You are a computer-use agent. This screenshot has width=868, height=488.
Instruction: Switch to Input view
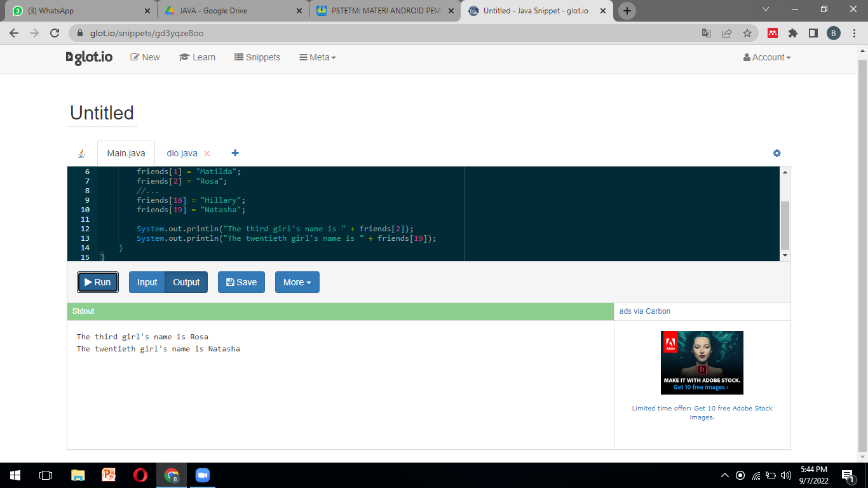click(x=147, y=282)
